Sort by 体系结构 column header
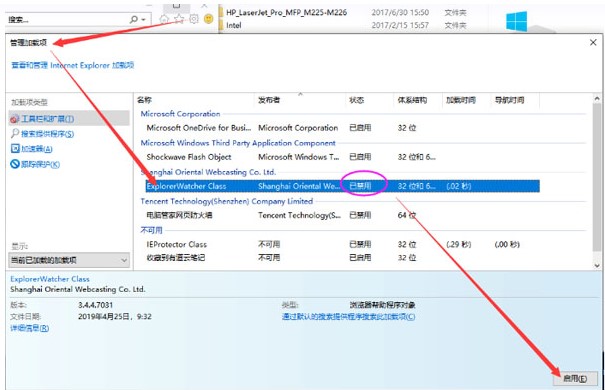 [x=417, y=100]
